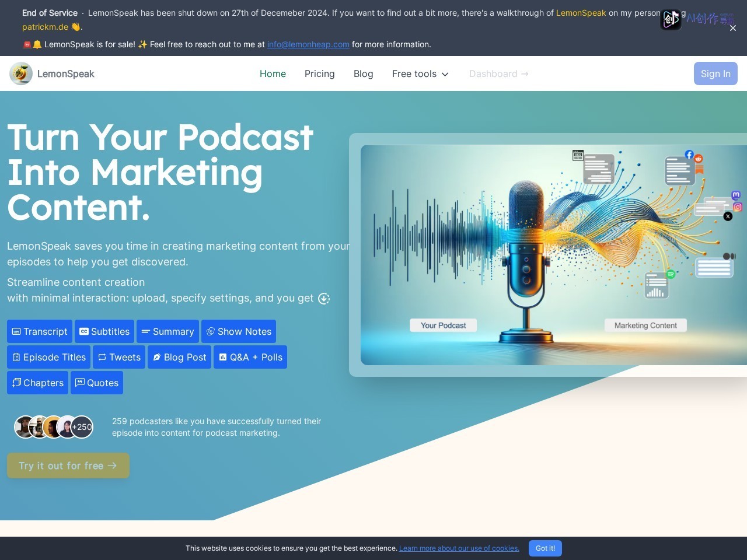Open the Blog nav link
Screen dimensions: 747x560
pos(363,73)
